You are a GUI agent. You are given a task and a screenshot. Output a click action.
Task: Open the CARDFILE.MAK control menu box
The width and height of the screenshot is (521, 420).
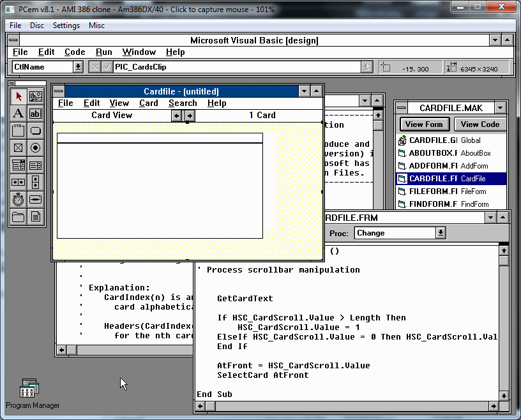tap(402, 108)
